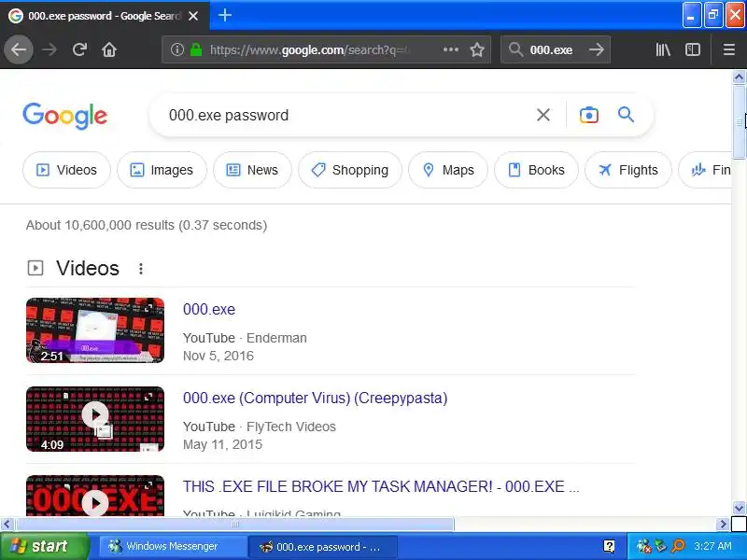Click the vertical scrollbar up arrow
747x560 pixels.
[739, 77]
